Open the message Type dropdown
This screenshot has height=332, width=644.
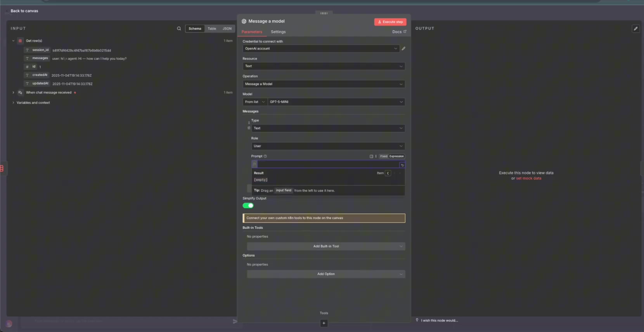pyautogui.click(x=328, y=128)
